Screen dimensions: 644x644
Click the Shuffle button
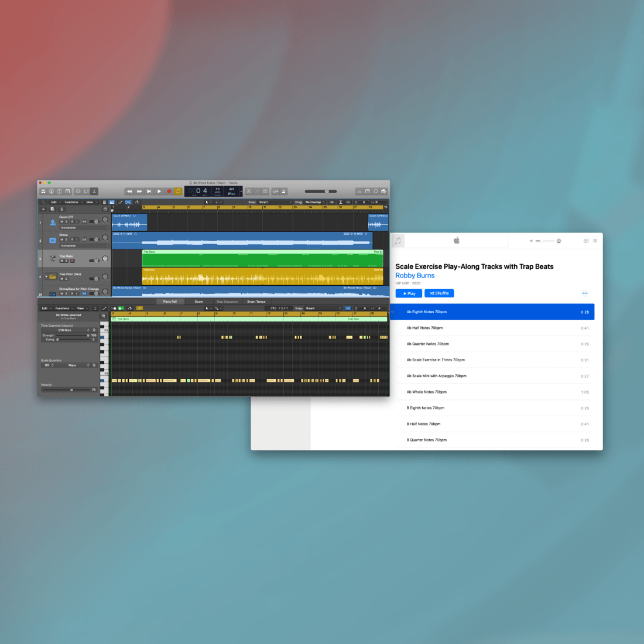[x=439, y=293]
